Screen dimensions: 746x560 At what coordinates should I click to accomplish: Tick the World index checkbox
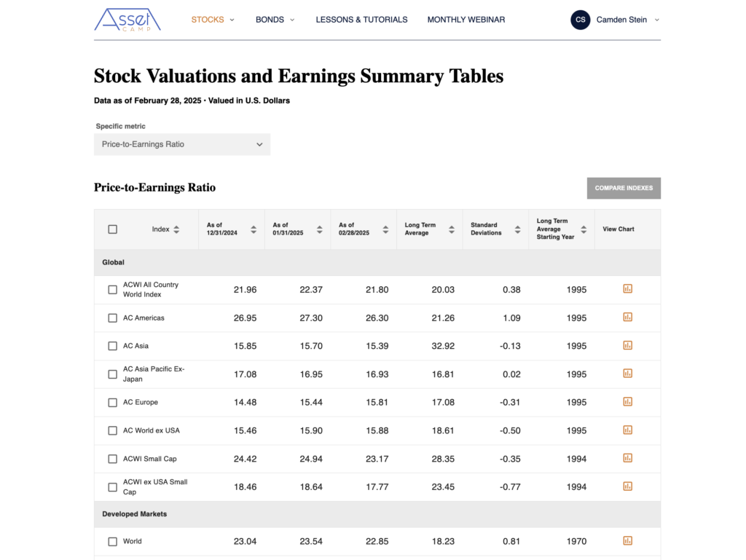113,542
